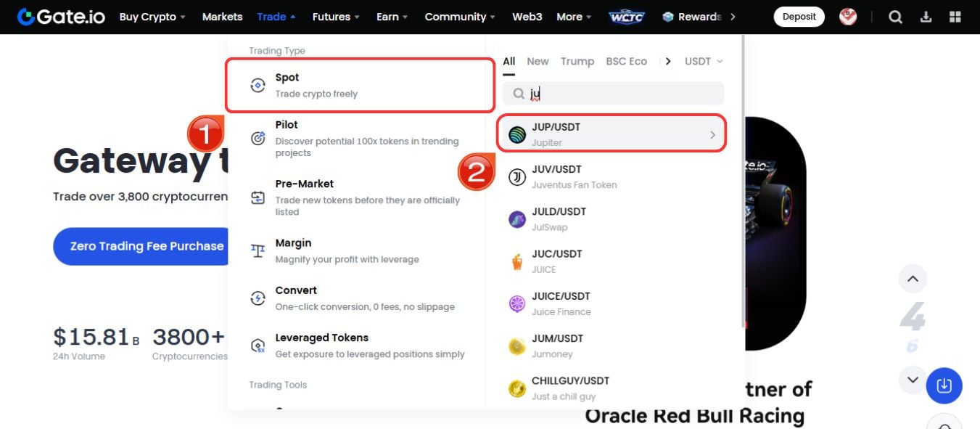This screenshot has height=429, width=980.
Task: Click the Rewards gift icon
Action: tap(668, 17)
